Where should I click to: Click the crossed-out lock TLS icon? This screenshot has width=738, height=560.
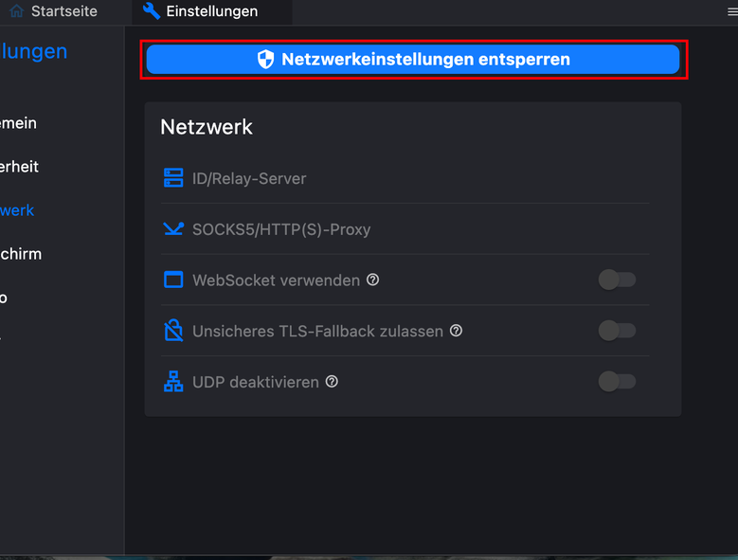[x=173, y=330]
